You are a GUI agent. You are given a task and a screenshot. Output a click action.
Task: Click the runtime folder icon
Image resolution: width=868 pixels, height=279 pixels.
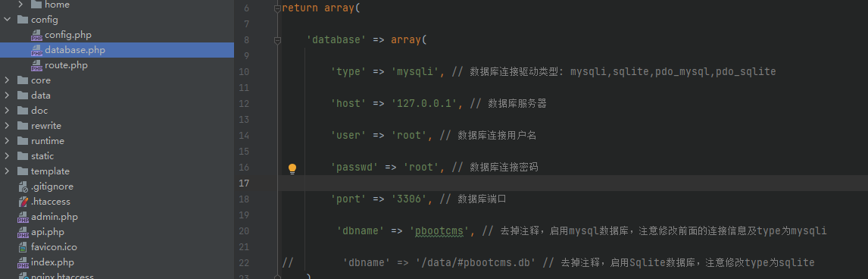click(x=23, y=141)
